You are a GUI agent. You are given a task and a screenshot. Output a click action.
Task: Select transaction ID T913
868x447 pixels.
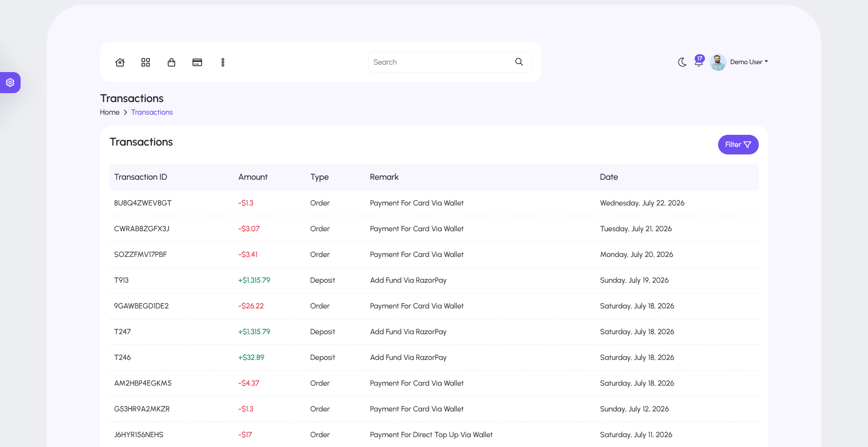121,280
